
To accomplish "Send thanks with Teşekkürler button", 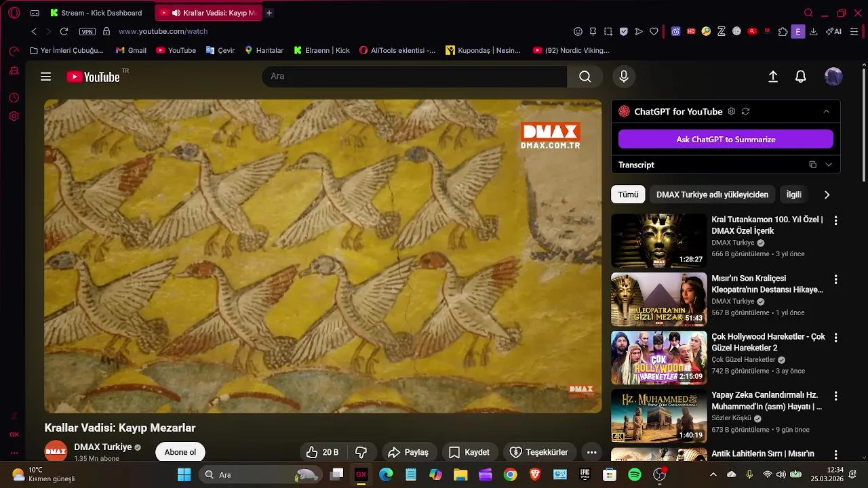I will pyautogui.click(x=539, y=452).
